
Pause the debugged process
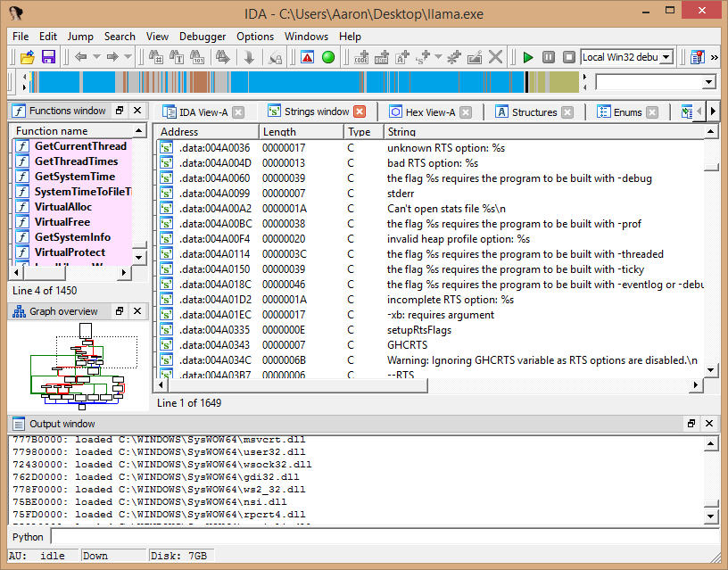click(x=549, y=58)
